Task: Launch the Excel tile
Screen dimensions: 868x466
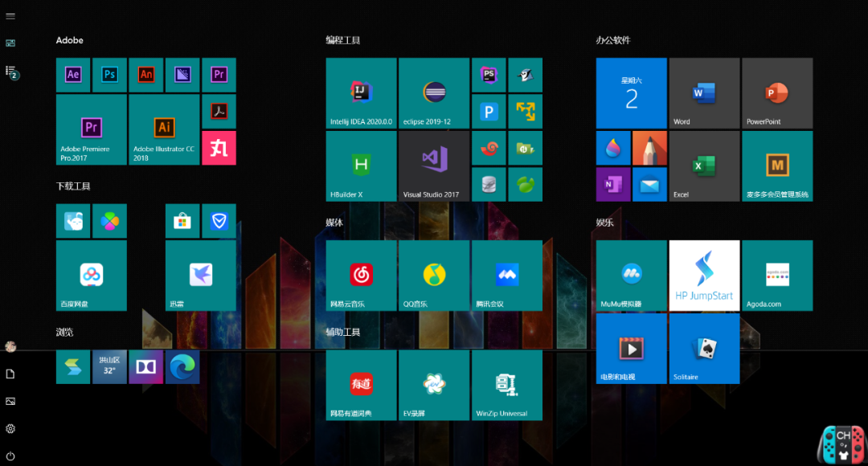Action: [705, 166]
